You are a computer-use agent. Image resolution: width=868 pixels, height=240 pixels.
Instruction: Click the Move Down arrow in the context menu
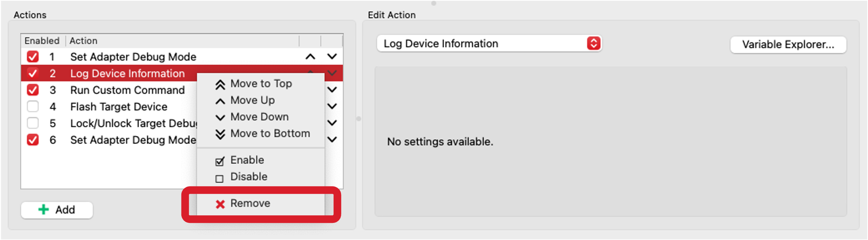[220, 117]
